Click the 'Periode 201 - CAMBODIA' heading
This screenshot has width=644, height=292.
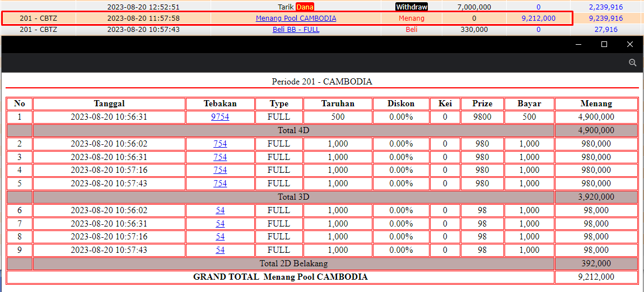[x=322, y=82]
